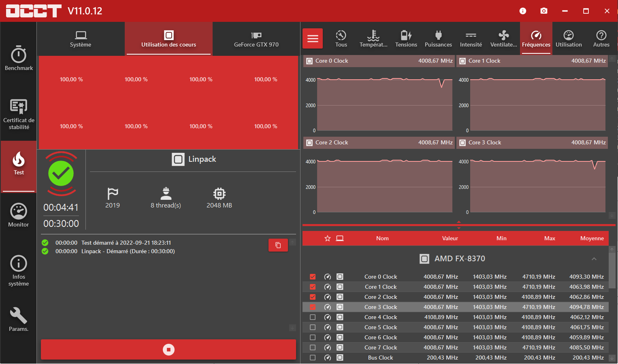Show Tous sensors tab
618x364 pixels.
[341, 39]
